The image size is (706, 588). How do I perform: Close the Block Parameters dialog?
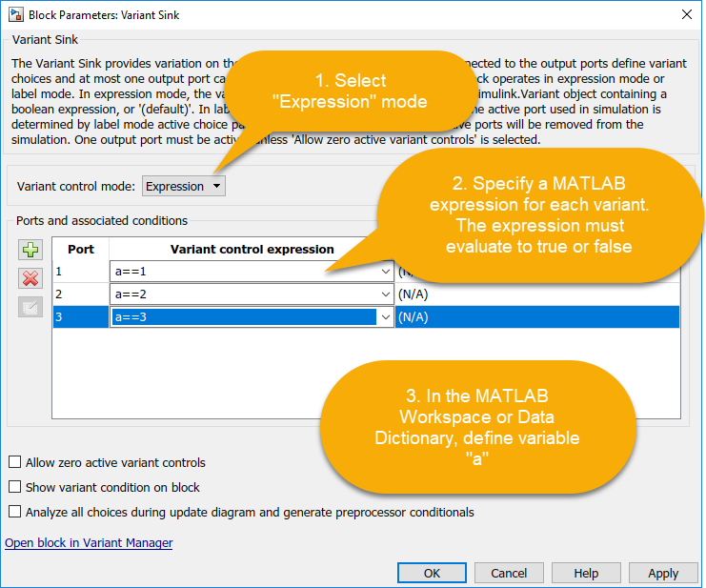[x=686, y=14]
